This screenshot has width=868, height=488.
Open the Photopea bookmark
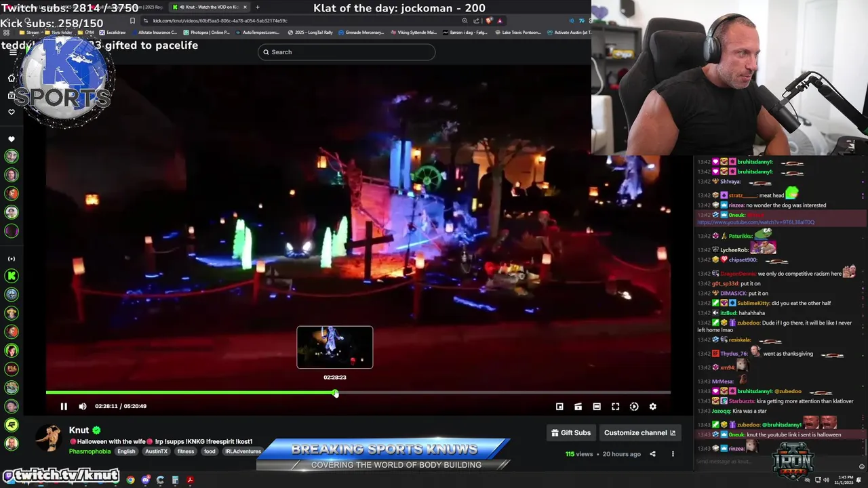click(x=206, y=33)
